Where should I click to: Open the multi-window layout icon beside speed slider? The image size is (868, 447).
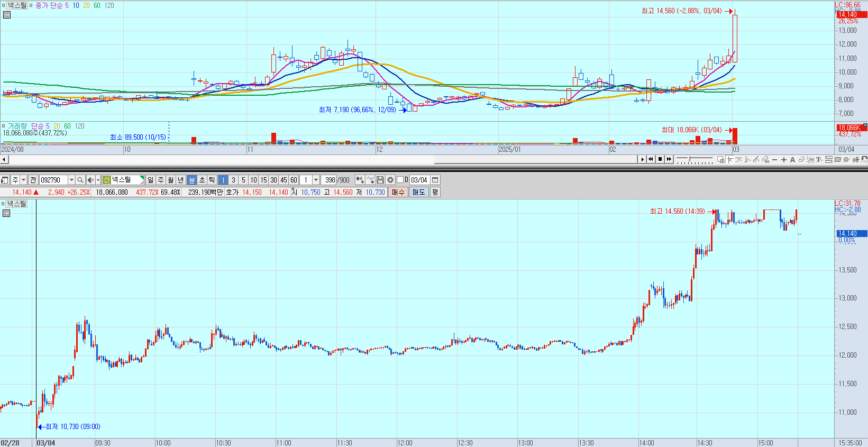point(721,159)
